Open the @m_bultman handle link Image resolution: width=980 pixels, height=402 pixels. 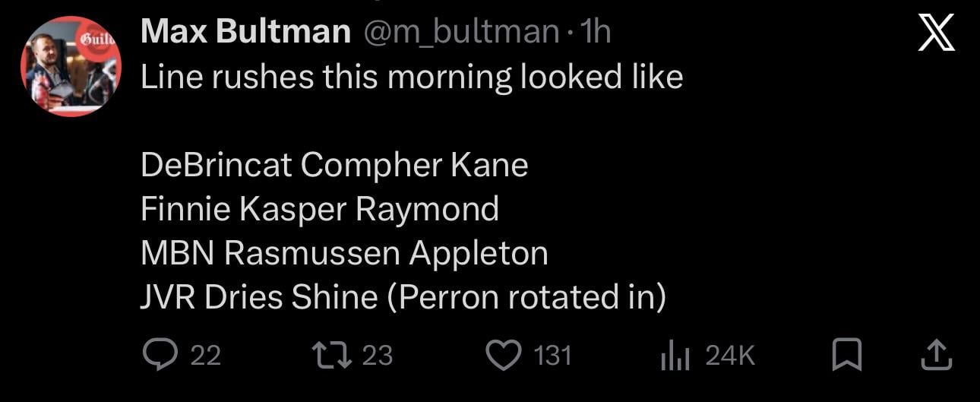tap(463, 32)
